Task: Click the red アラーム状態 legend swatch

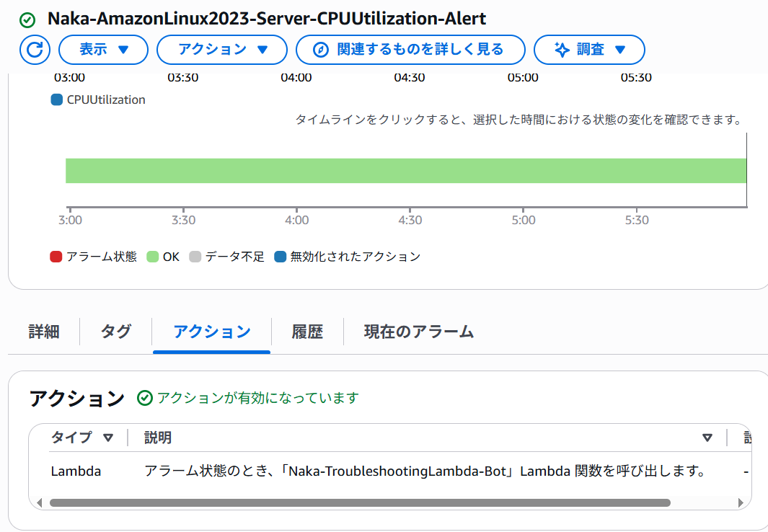Action: pos(56,257)
